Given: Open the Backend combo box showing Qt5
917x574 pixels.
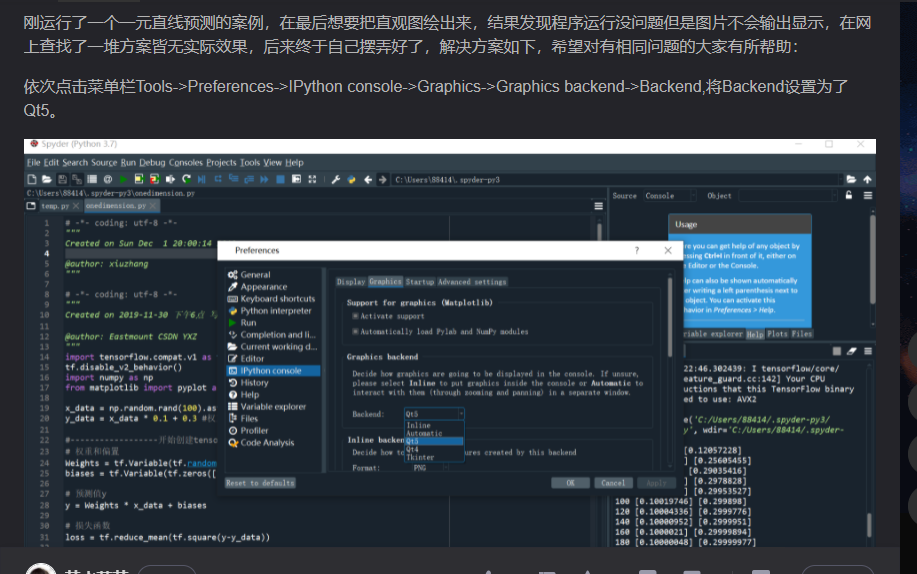Looking at the screenshot, I should (434, 414).
